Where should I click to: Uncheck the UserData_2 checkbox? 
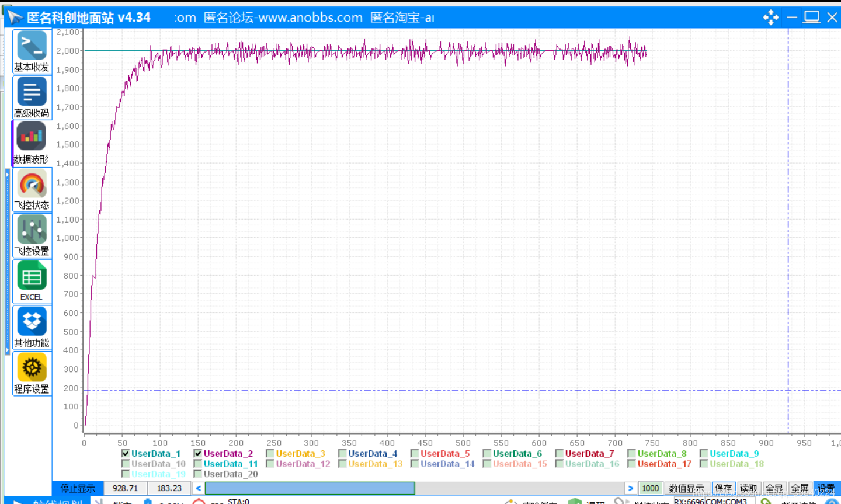198,453
